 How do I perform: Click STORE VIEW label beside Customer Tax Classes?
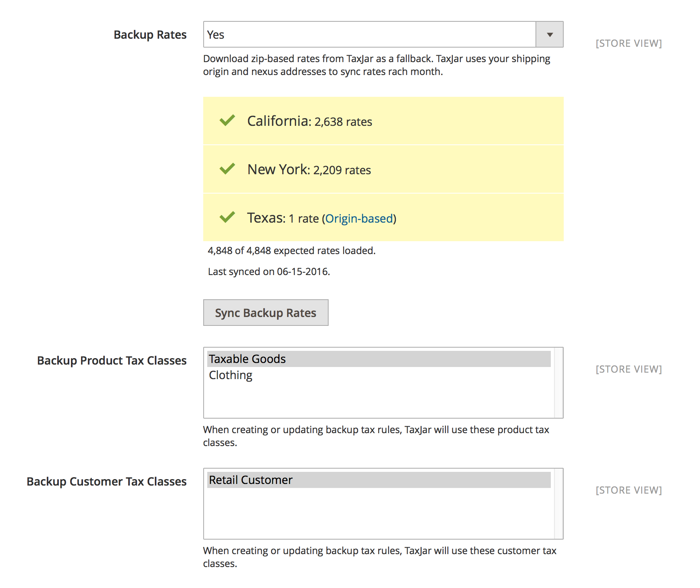[x=629, y=490]
